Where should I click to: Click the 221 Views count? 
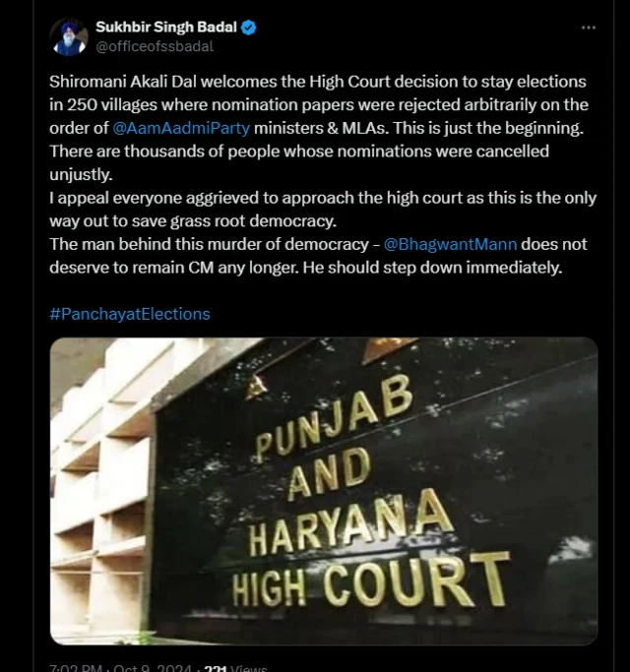pyautogui.click(x=236, y=668)
